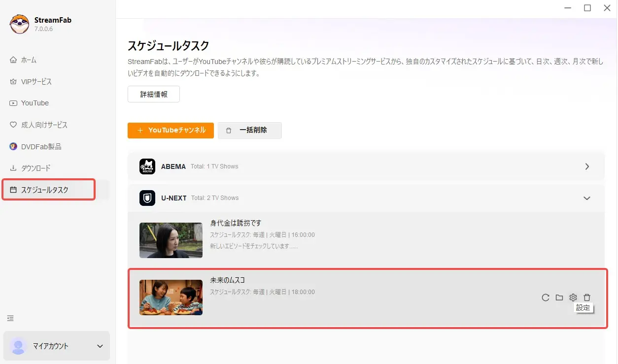This screenshot has height=364, width=618.
Task: Click the crown icon beside VIPサービス
Action: point(13,82)
